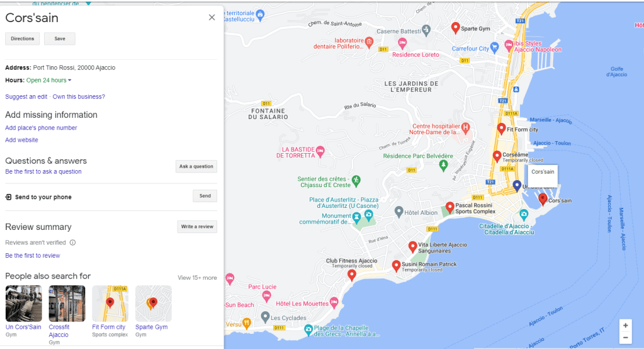Zoom in on the map
The width and height of the screenshot is (644, 349).
tap(625, 326)
